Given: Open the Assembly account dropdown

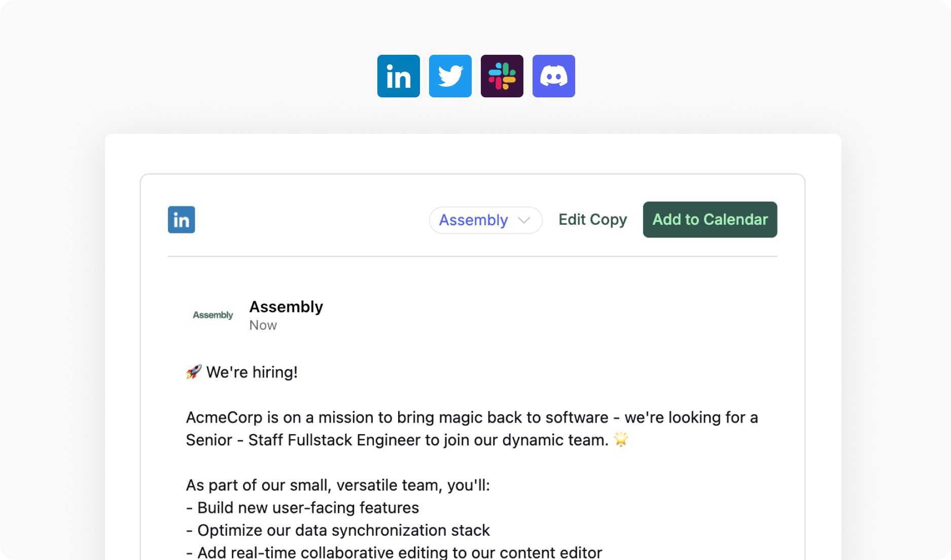Looking at the screenshot, I should [x=485, y=220].
